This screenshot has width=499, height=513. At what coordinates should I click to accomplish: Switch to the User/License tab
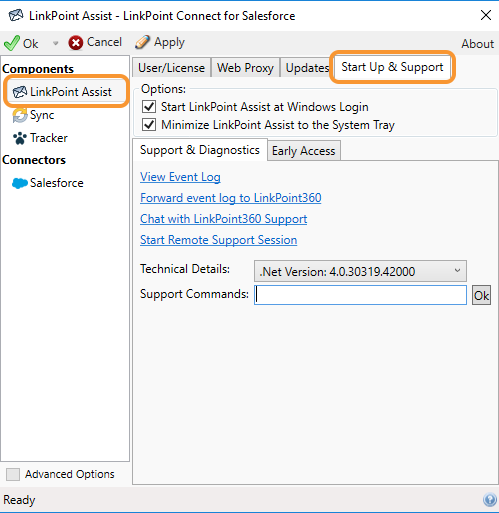click(171, 68)
